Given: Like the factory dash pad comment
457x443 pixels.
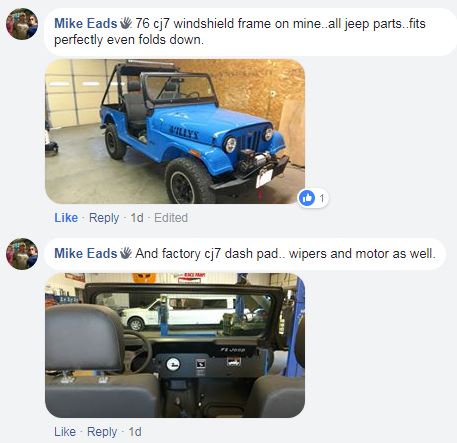Looking at the screenshot, I should point(65,432).
